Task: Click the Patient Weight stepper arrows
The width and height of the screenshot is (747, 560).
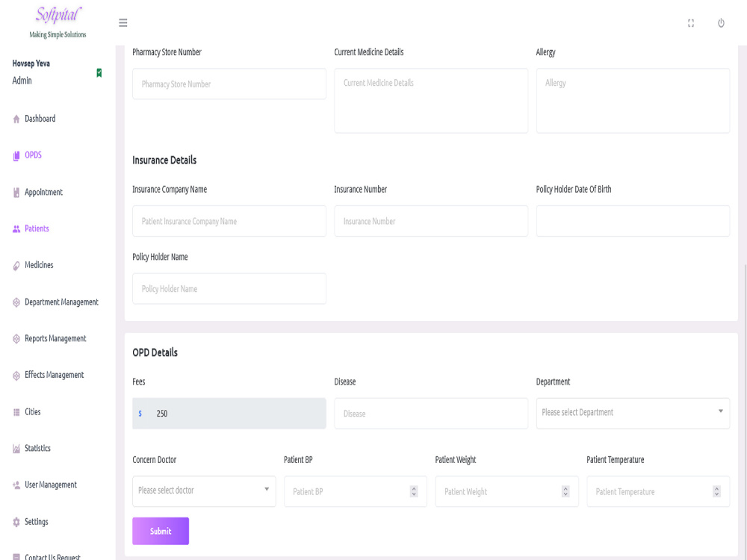Action: 565,491
